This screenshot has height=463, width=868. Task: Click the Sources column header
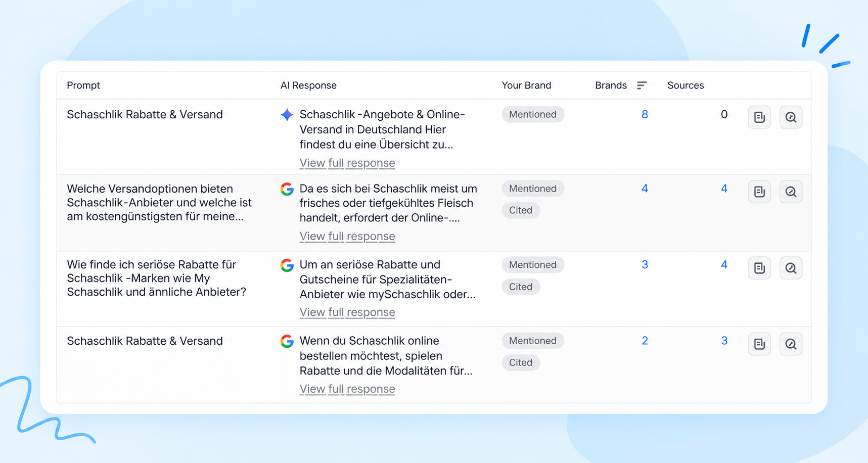pyautogui.click(x=686, y=85)
